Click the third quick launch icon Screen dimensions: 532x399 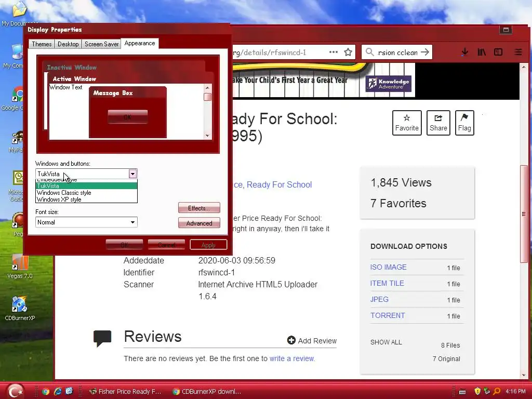click(x=69, y=391)
